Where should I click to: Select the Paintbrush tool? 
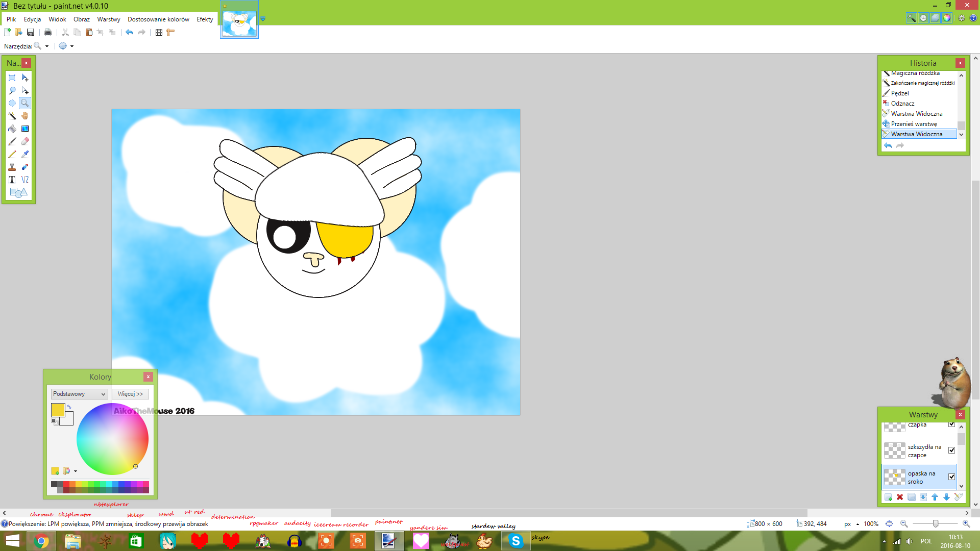click(x=12, y=141)
